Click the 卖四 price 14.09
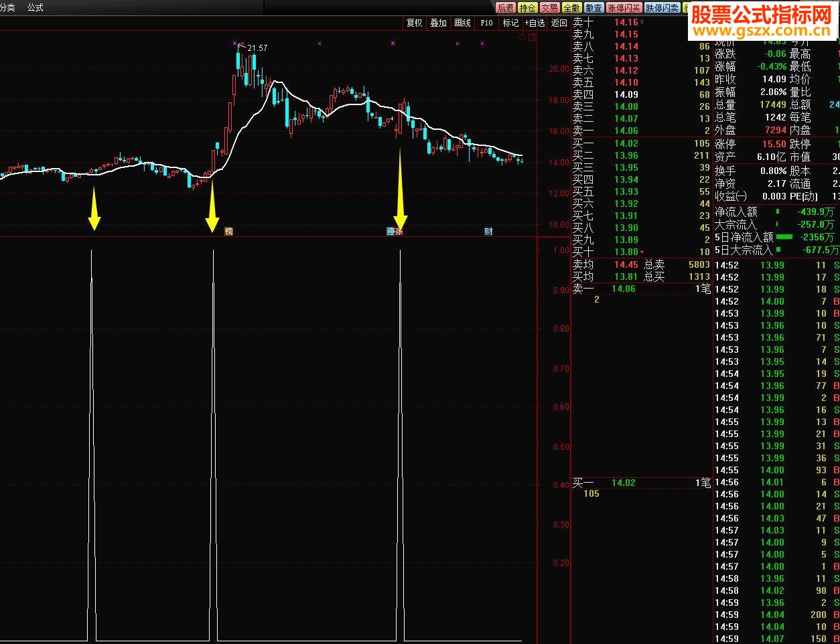 626,94
